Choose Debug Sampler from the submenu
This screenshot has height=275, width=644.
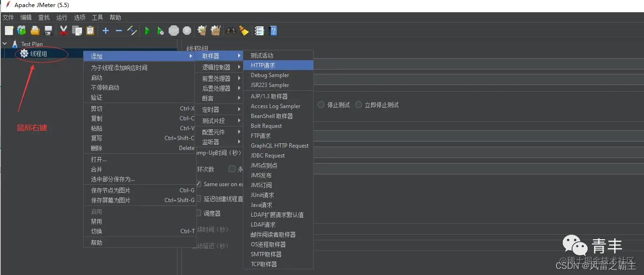point(278,75)
